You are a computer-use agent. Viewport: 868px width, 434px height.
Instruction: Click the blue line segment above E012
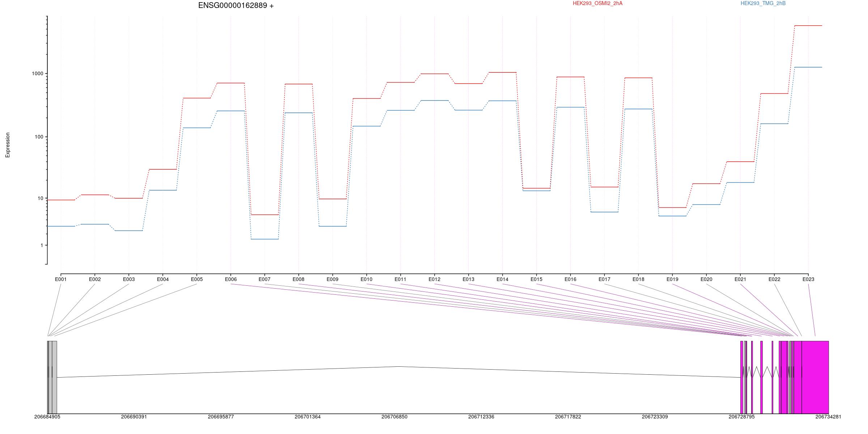pos(434,101)
